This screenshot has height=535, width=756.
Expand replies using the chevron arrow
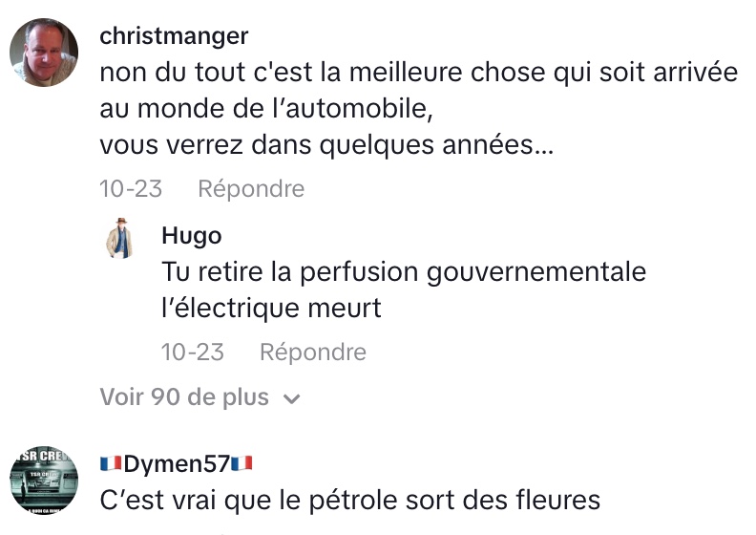coord(292,399)
